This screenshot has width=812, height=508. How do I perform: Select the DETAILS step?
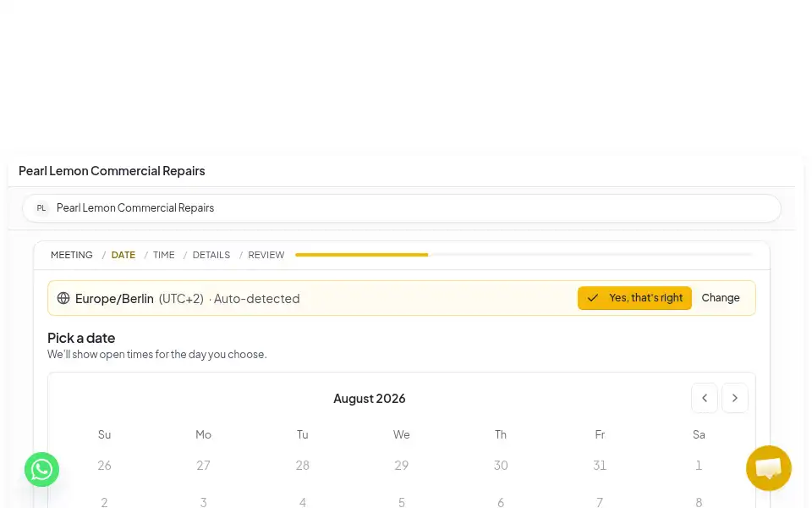point(211,255)
